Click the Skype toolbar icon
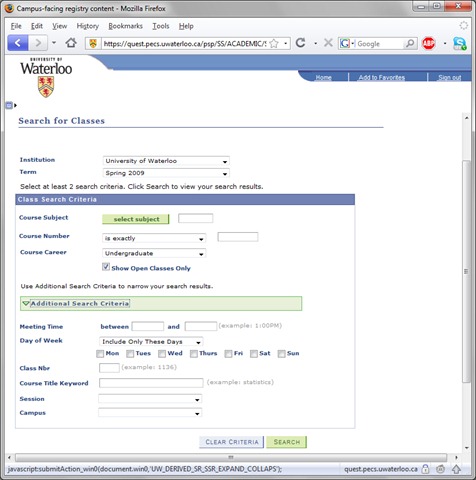476x480 pixels. tap(460, 44)
